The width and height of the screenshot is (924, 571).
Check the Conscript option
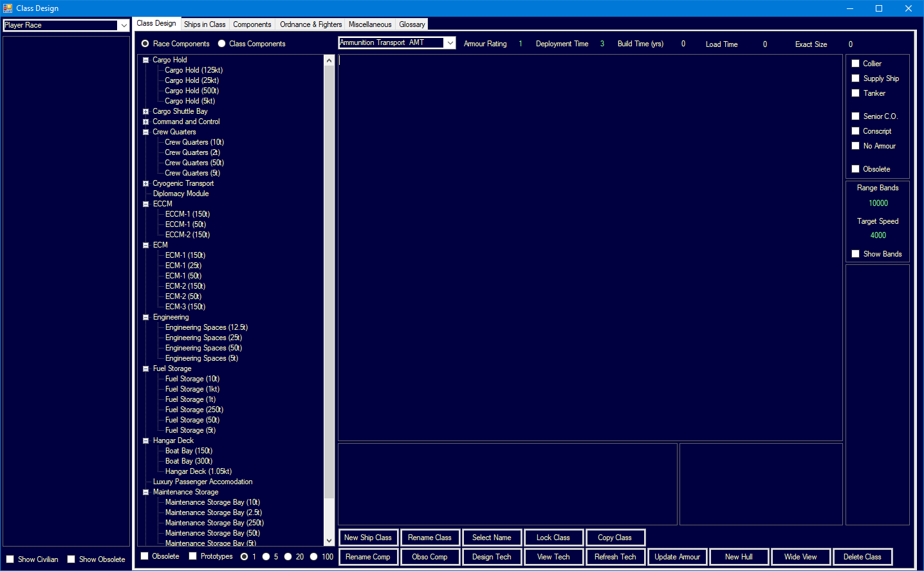[856, 131]
